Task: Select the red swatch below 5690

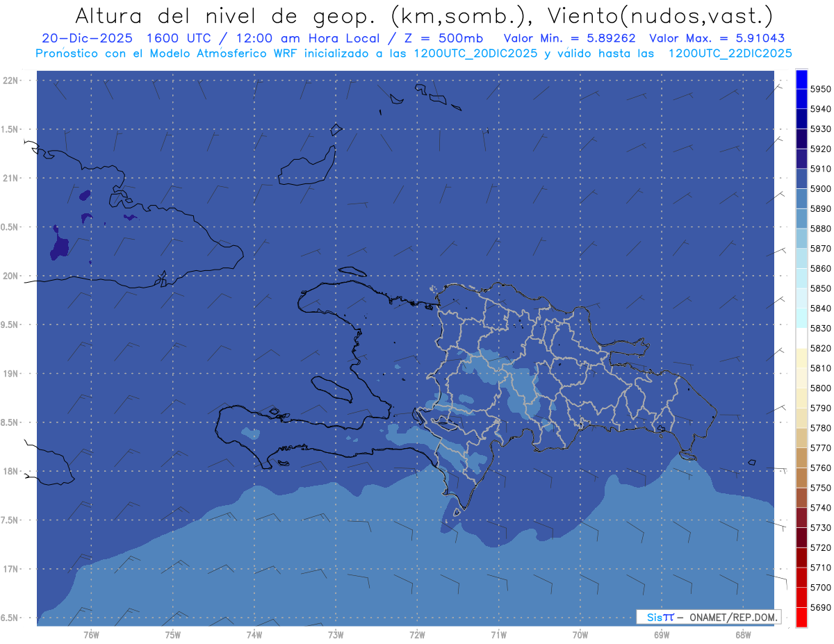Action: [801, 618]
